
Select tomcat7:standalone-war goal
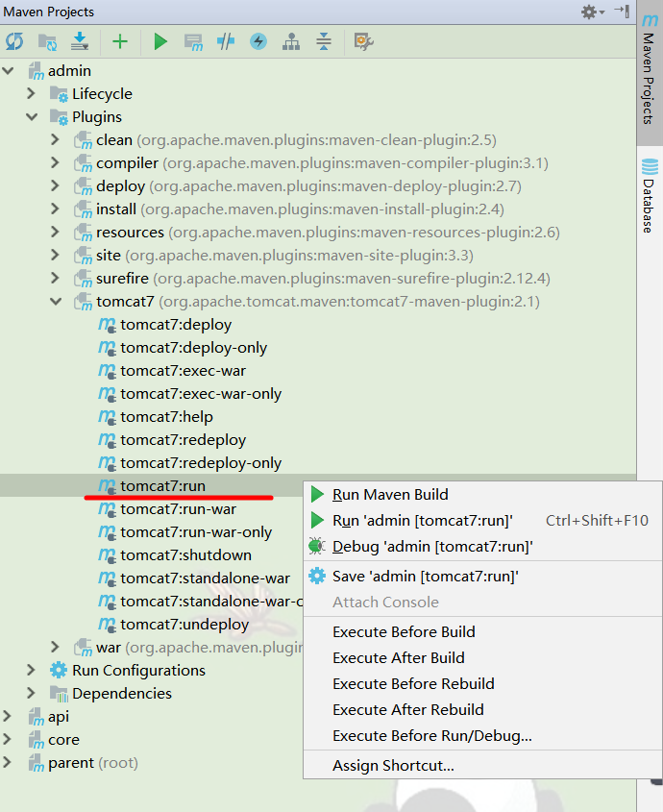pyautogui.click(x=205, y=578)
